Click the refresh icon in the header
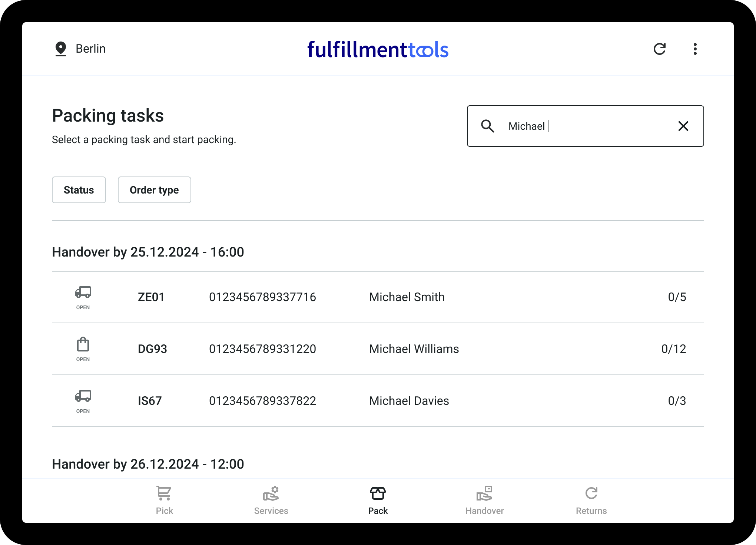The height and width of the screenshot is (545, 756). [659, 49]
